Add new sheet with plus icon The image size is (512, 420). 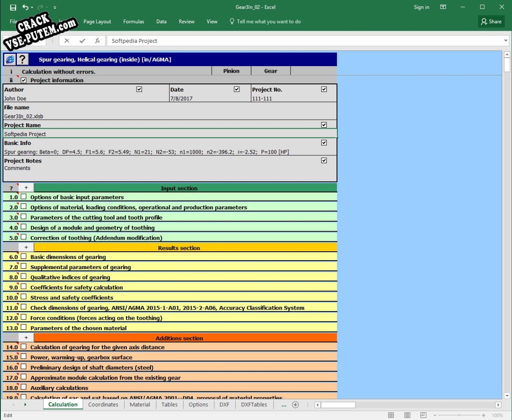[x=295, y=405]
